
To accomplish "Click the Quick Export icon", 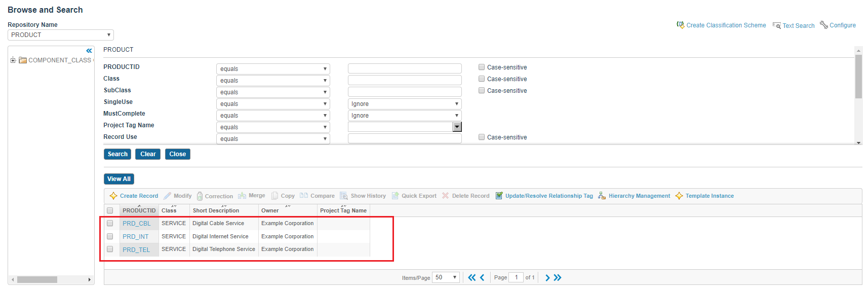I will [395, 196].
